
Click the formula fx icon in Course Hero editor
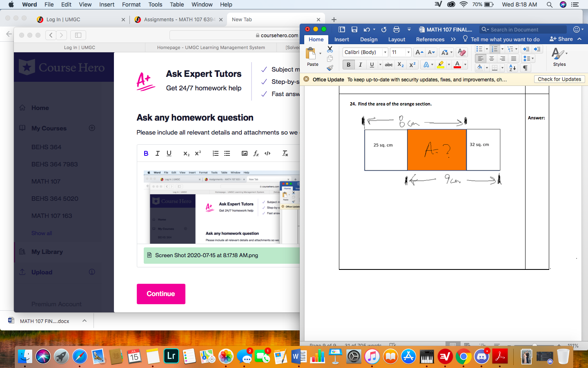pos(256,153)
